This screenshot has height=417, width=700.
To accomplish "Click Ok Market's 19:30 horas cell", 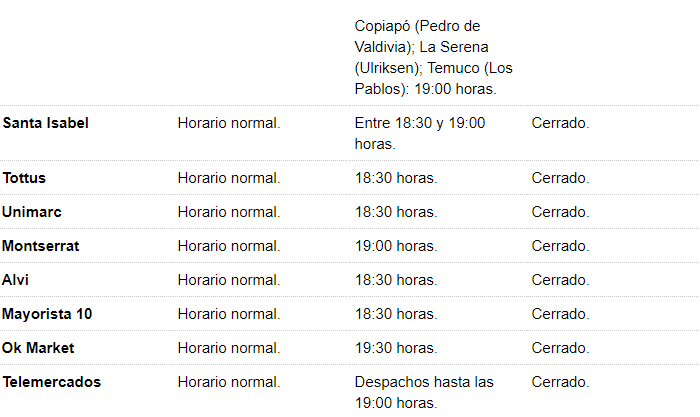I will pyautogui.click(x=396, y=348).
